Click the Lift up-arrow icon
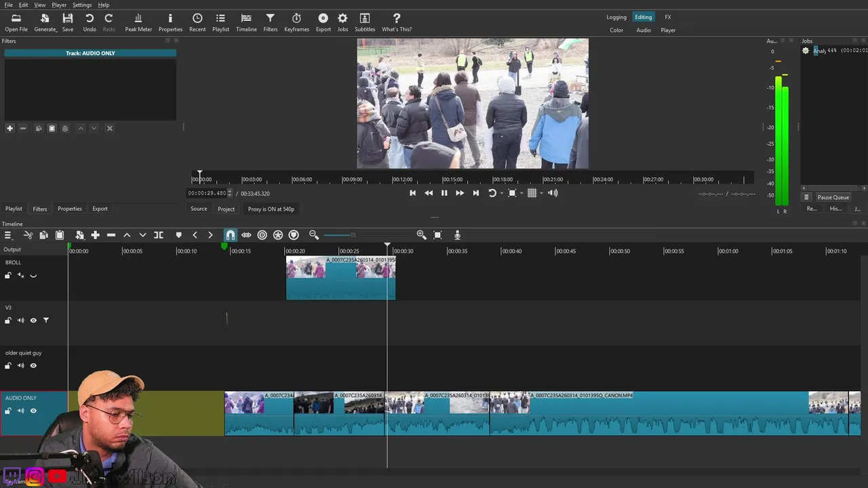868x488 pixels. tap(127, 235)
